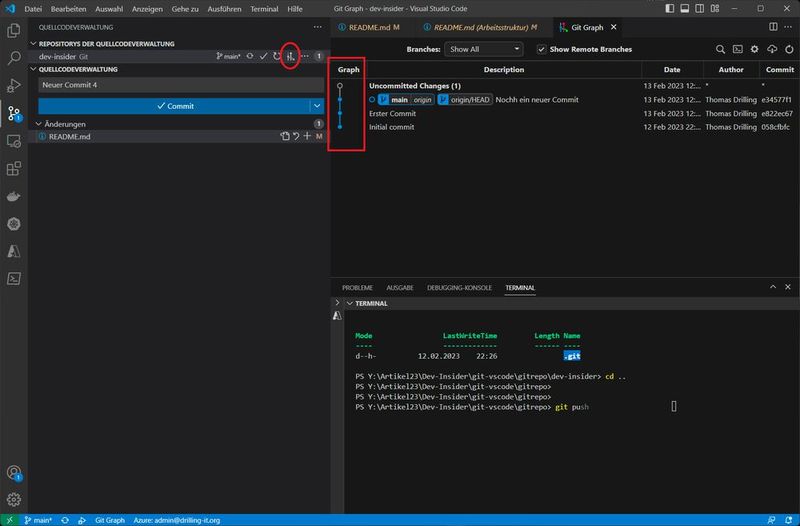Toggle the Show Remote Branches checkbox
This screenshot has width=800, height=526.
pos(541,49)
